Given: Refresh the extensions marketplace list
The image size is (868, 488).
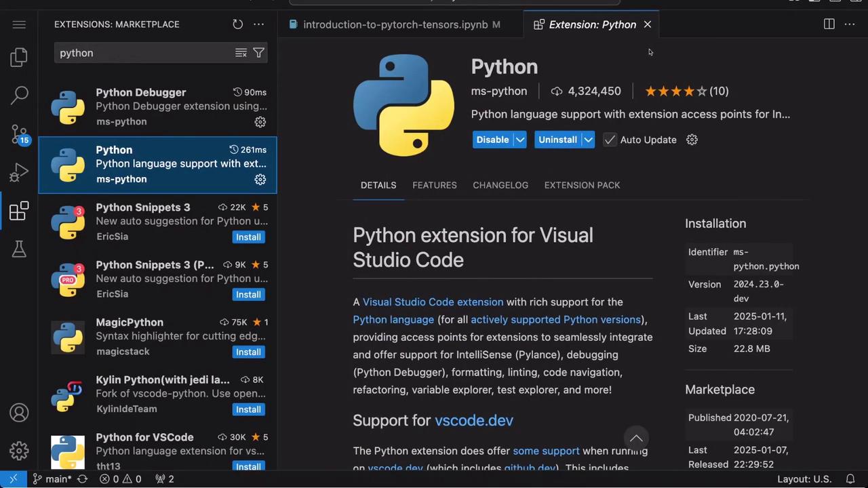Looking at the screenshot, I should click(x=237, y=24).
